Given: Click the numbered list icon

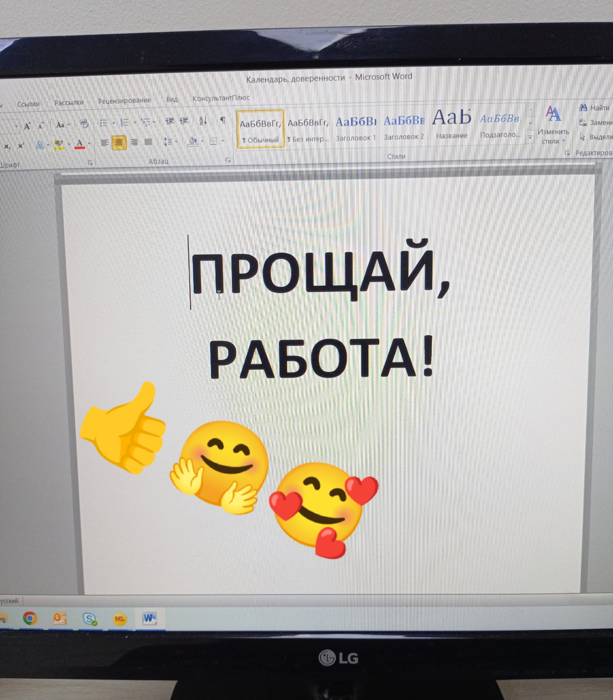Looking at the screenshot, I should pyautogui.click(x=124, y=121).
